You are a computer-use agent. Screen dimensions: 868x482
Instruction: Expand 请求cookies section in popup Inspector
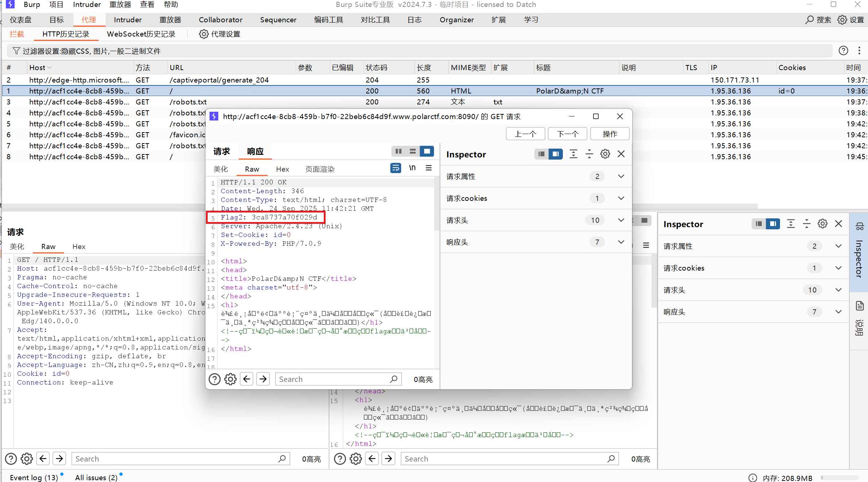click(621, 198)
